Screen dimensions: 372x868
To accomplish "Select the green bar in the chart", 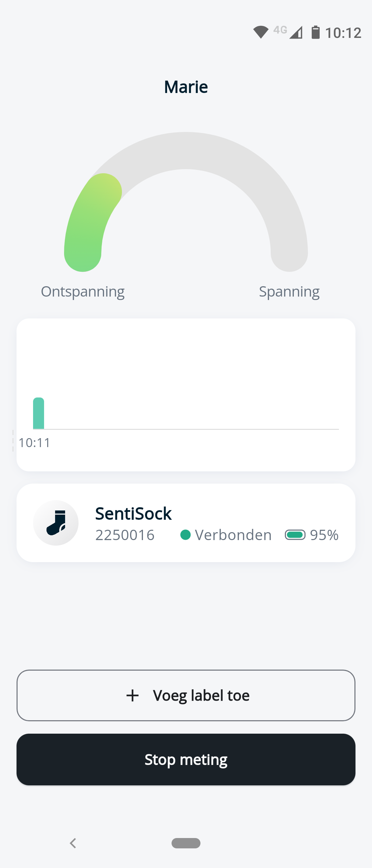I will coord(39,413).
